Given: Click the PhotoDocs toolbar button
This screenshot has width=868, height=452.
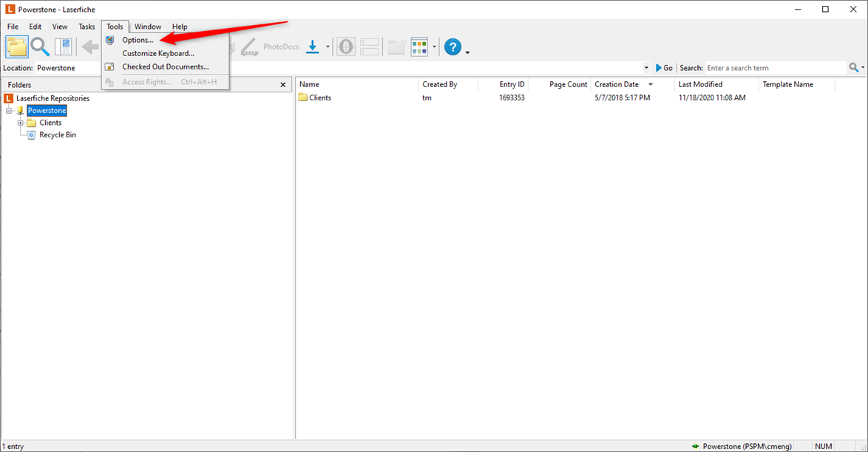Looking at the screenshot, I should pyautogui.click(x=281, y=47).
